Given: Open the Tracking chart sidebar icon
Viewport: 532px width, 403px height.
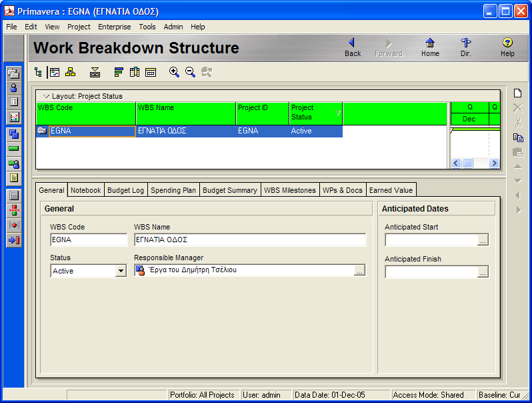Looking at the screenshot, I should (14, 117).
